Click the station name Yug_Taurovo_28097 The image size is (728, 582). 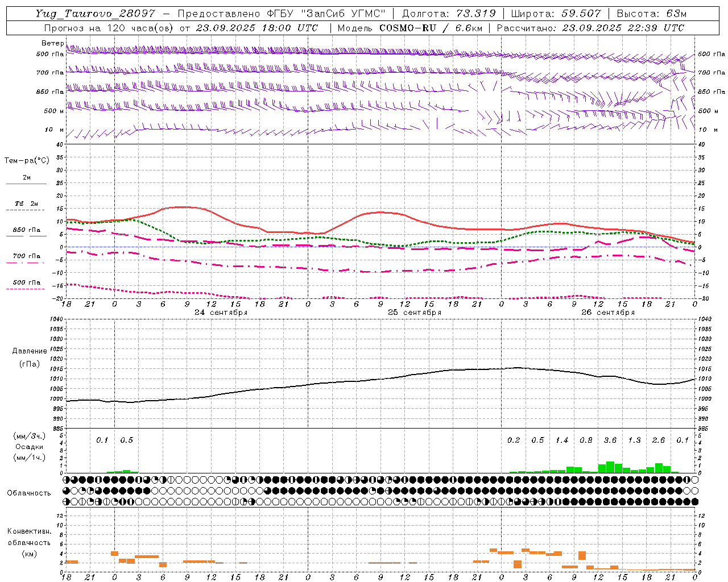pos(95,14)
